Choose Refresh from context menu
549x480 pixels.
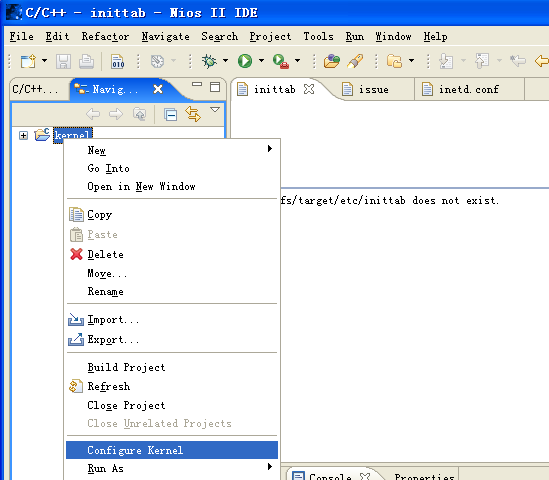(x=172, y=387)
